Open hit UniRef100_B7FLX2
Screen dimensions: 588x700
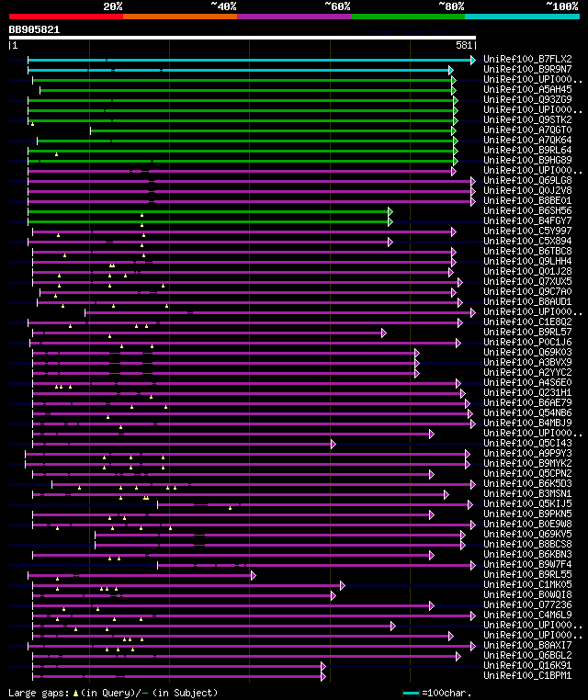(527, 59)
